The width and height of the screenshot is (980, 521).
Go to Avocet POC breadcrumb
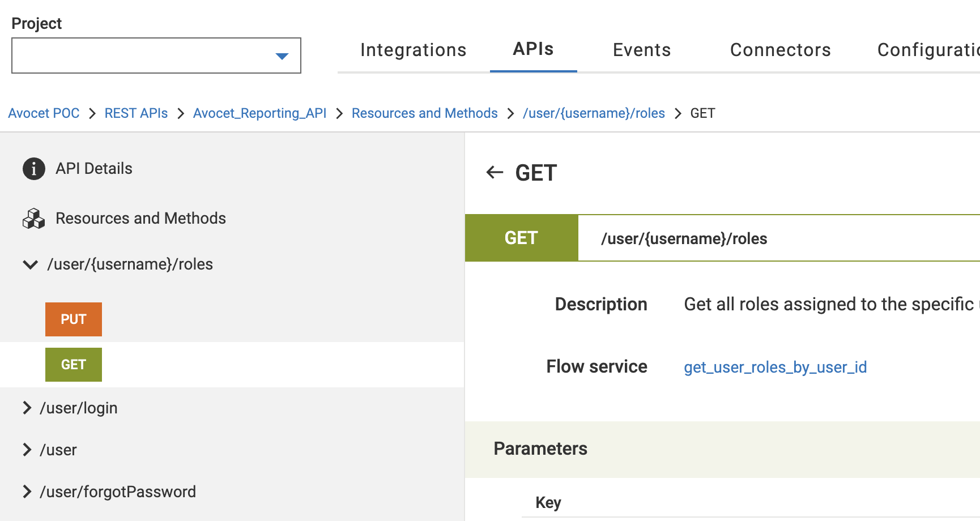tap(44, 113)
